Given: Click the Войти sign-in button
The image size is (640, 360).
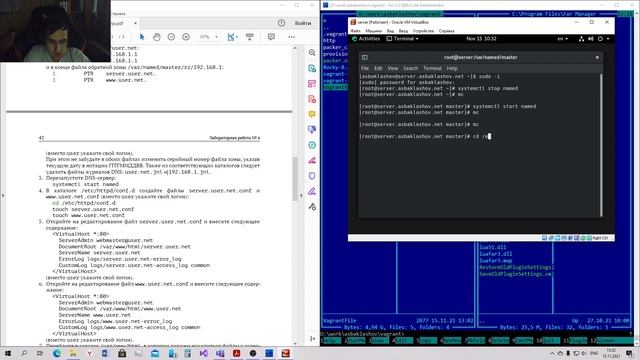Looking at the screenshot, I should pos(303,23).
